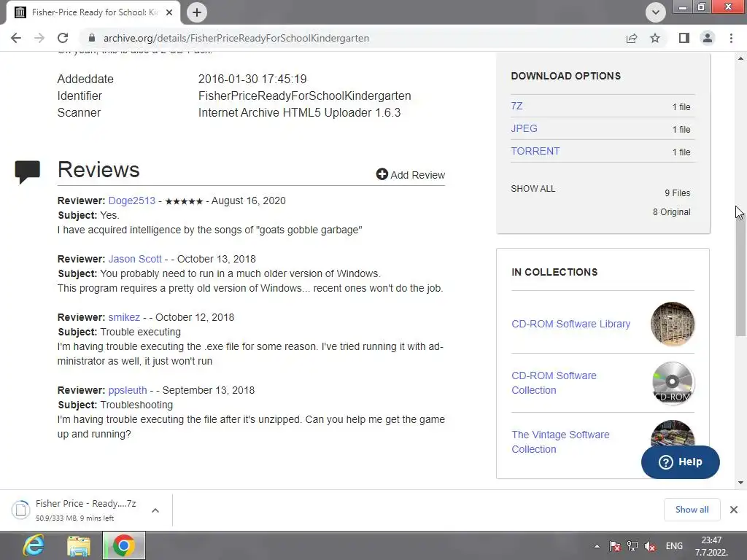
Task: Click the scroll up arrow
Action: pos(741,58)
